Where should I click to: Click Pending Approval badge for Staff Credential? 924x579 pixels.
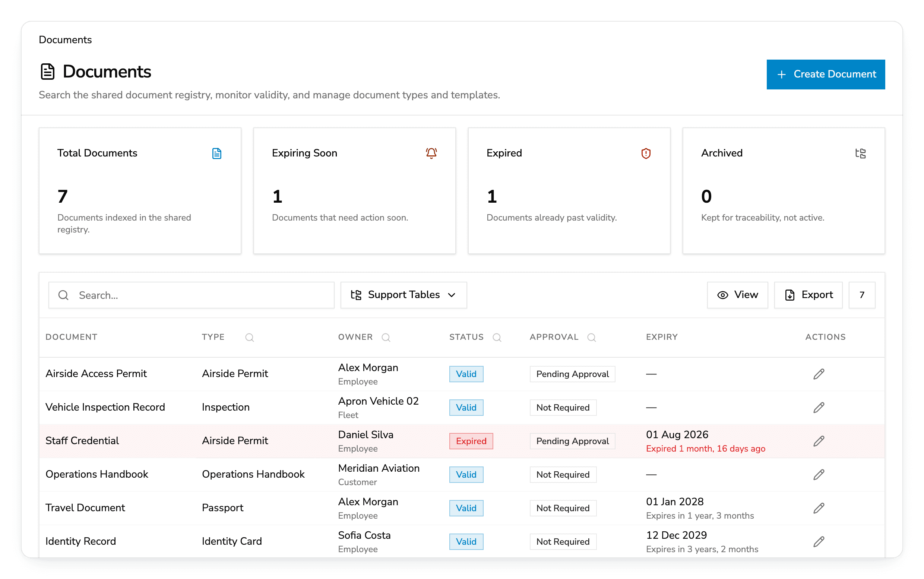coord(572,441)
